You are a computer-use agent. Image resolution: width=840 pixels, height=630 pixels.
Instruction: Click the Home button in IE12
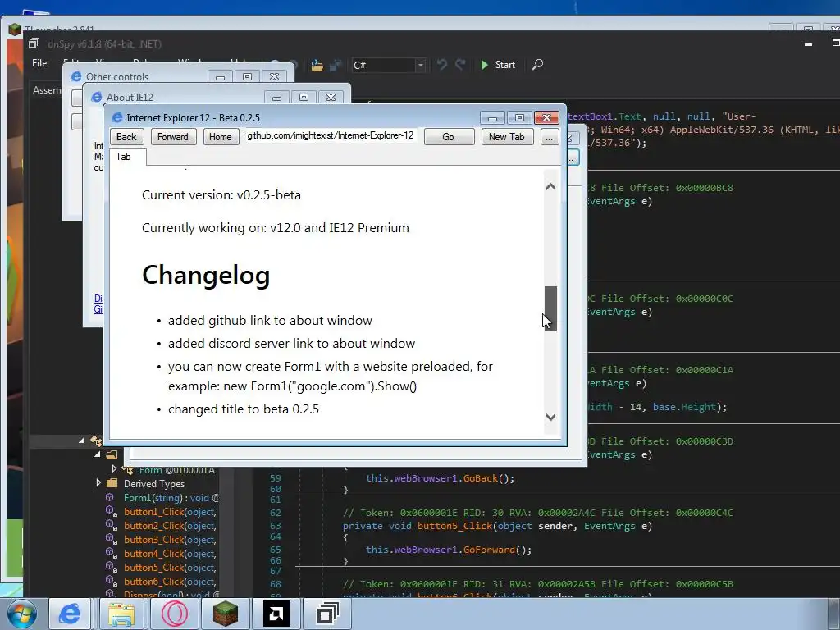(x=220, y=137)
